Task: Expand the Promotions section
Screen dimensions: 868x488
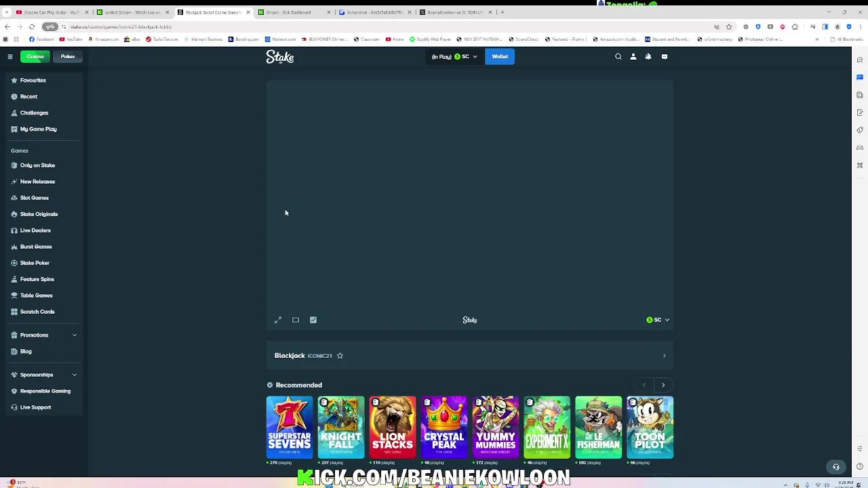Action: [45, 335]
